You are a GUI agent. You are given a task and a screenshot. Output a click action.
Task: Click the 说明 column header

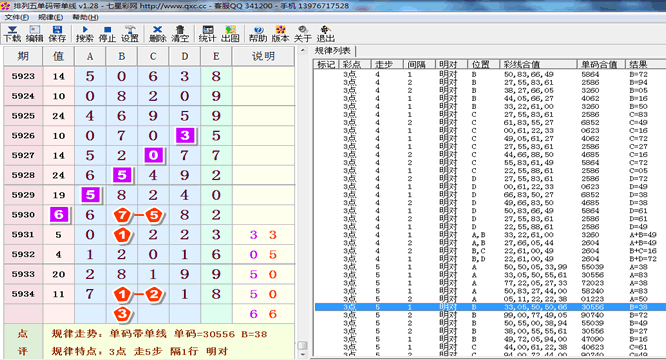click(263, 56)
